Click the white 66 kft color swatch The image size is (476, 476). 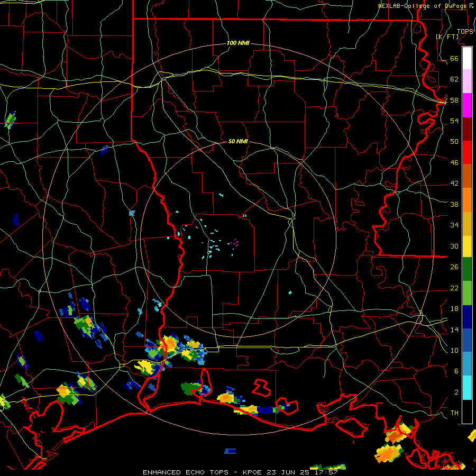(467, 58)
